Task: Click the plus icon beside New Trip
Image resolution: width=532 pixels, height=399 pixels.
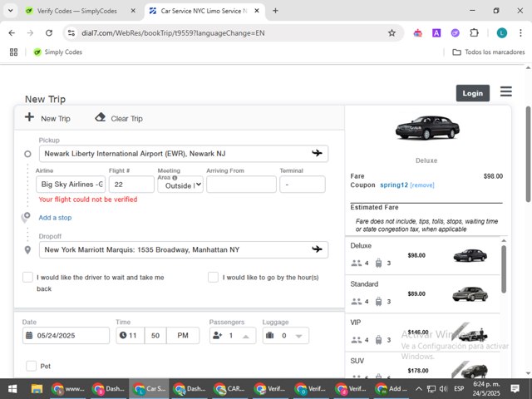Action: coord(30,117)
